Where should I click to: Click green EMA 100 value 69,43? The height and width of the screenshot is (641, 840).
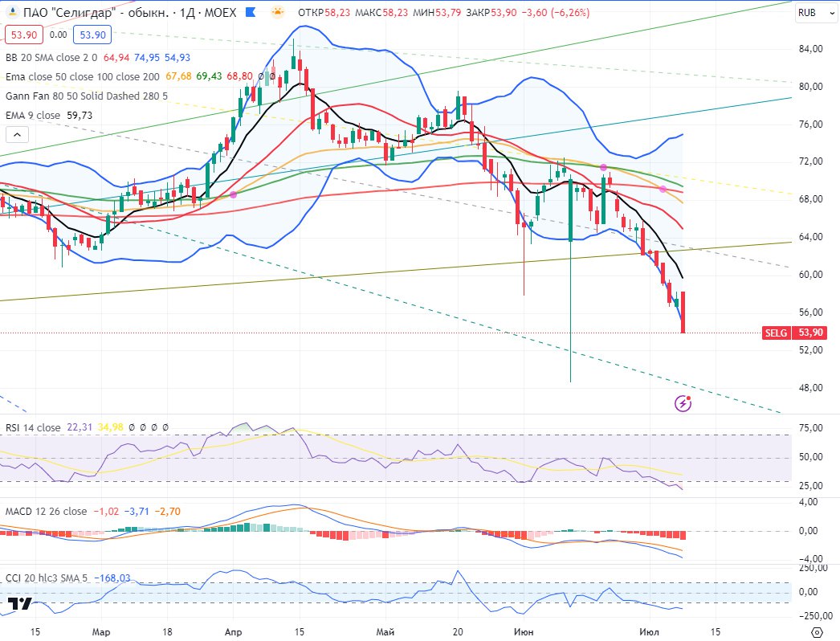209,76
